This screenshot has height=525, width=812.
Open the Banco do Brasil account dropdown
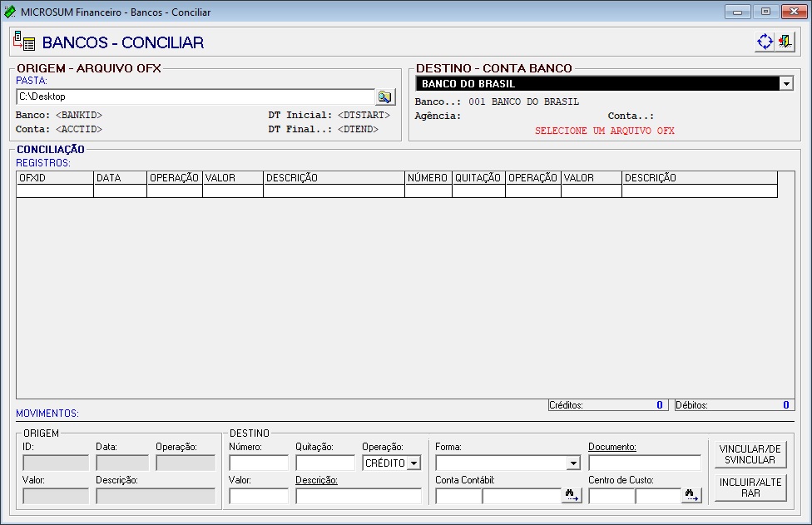click(786, 83)
